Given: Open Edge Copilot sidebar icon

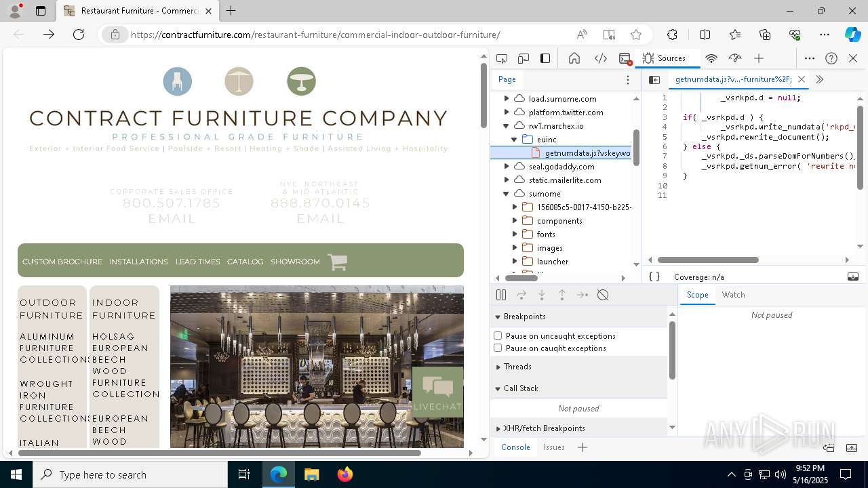Looking at the screenshot, I should (x=852, y=35).
